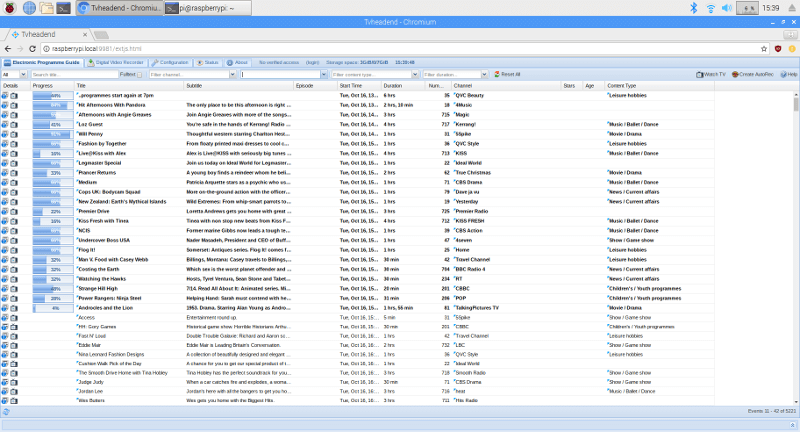The height and width of the screenshot is (432, 800).
Task: Open the 'All' dropdown
Action: (23, 74)
